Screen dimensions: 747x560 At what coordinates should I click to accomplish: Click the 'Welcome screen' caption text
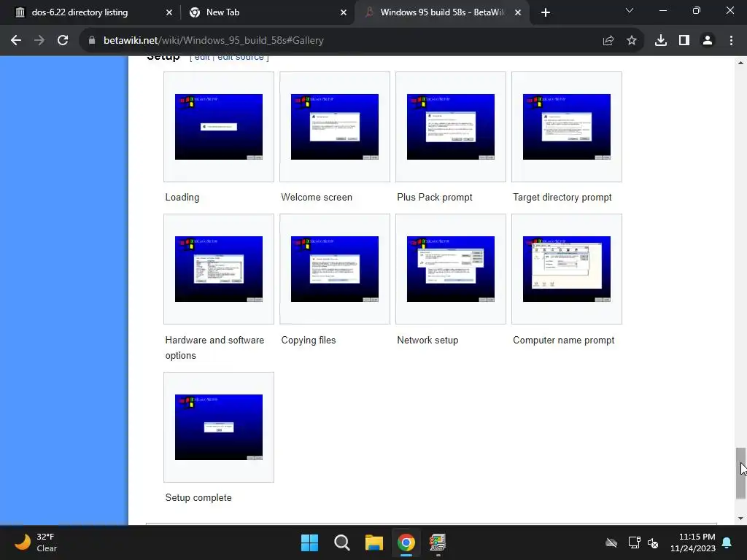pyautogui.click(x=317, y=197)
